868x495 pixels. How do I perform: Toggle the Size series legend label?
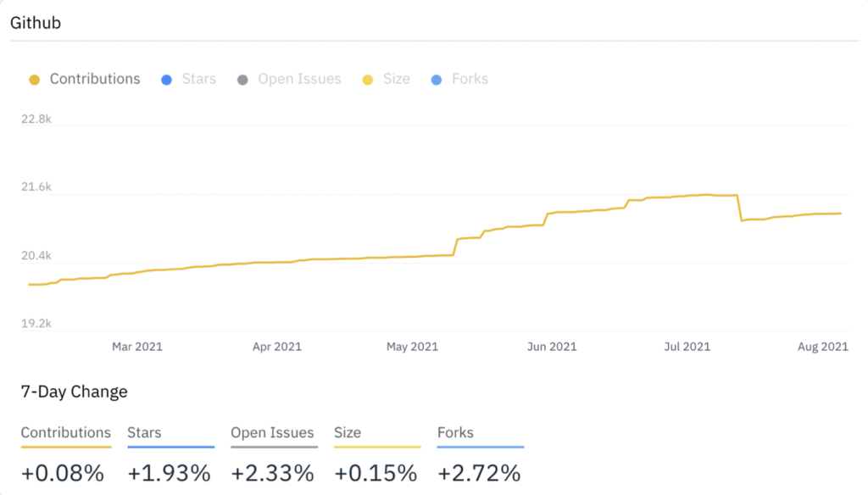(x=396, y=79)
